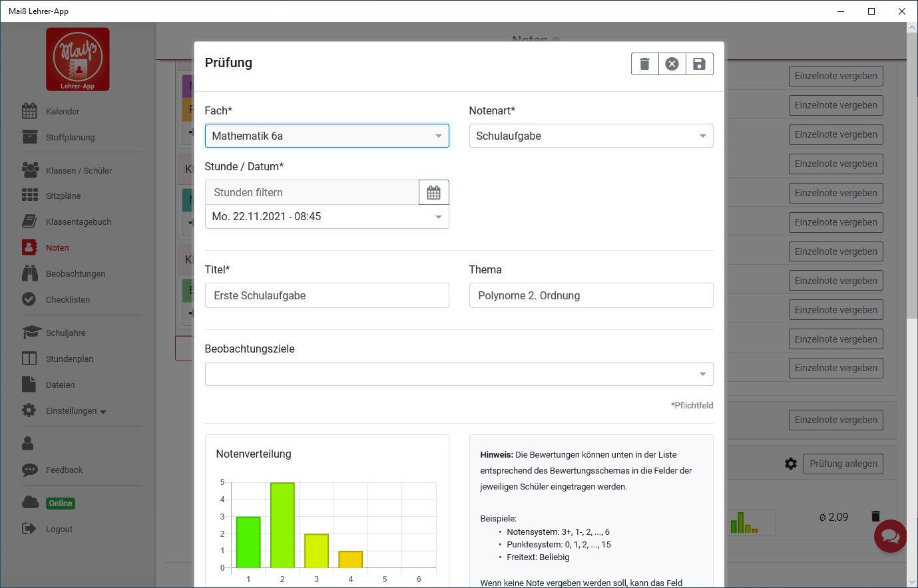Click the yellow grade 4 bar in chart
Screen dimensions: 918x588
coord(351,560)
